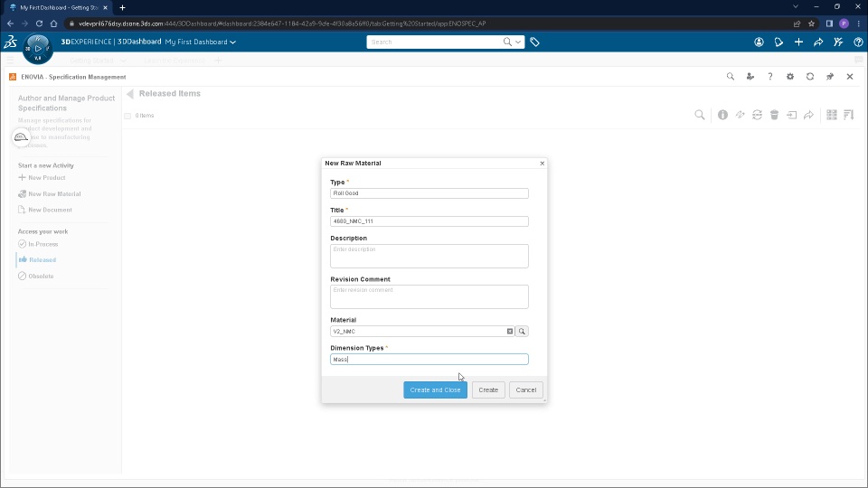
Task: Clear the V2_NMC material value
Action: point(510,332)
